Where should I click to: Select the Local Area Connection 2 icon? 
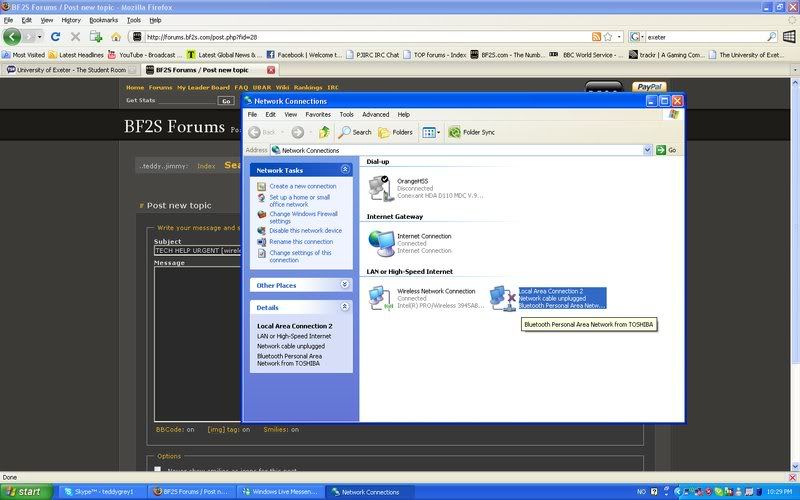point(503,298)
